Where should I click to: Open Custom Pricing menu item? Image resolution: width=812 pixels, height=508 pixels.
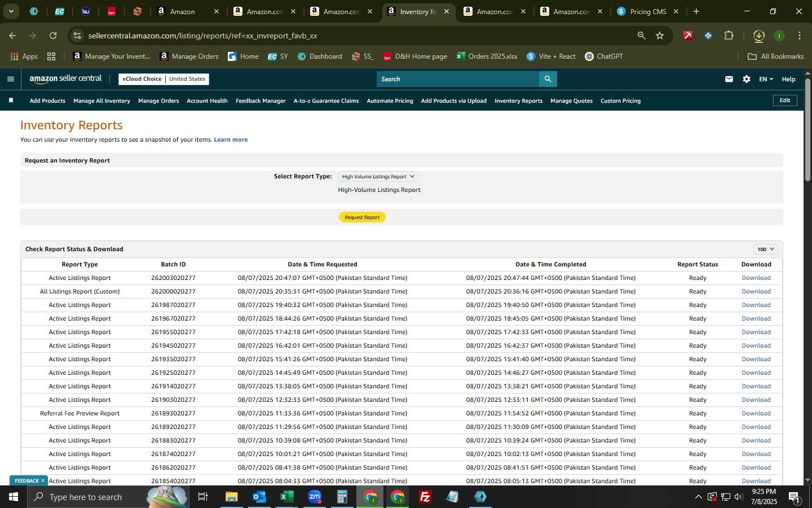click(620, 101)
